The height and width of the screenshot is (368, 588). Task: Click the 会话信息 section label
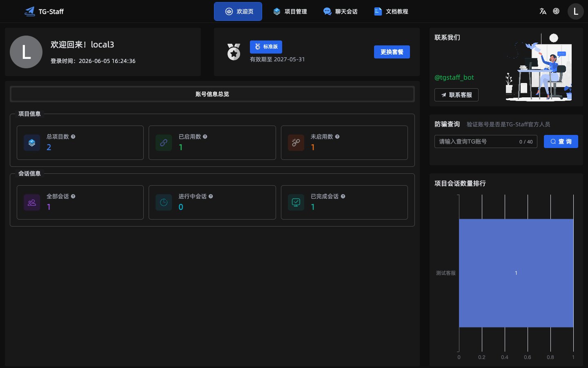click(29, 173)
